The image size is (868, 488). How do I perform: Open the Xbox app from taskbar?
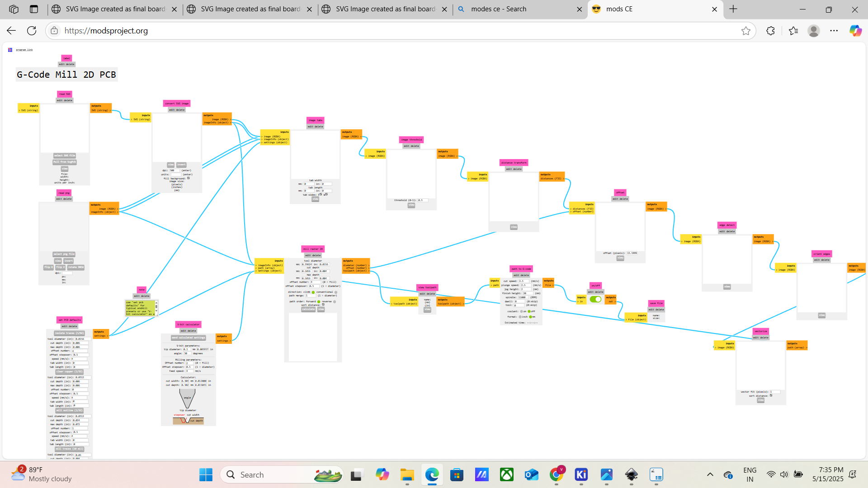click(x=507, y=475)
